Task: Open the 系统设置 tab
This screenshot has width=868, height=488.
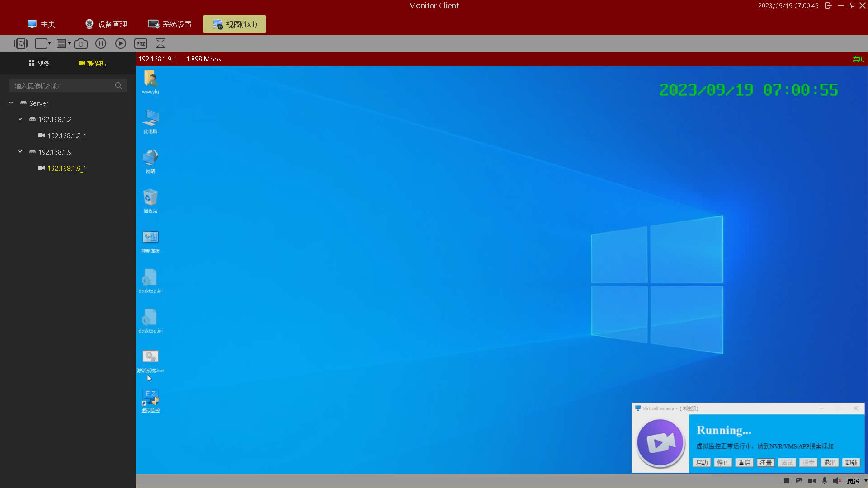Action: 170,24
